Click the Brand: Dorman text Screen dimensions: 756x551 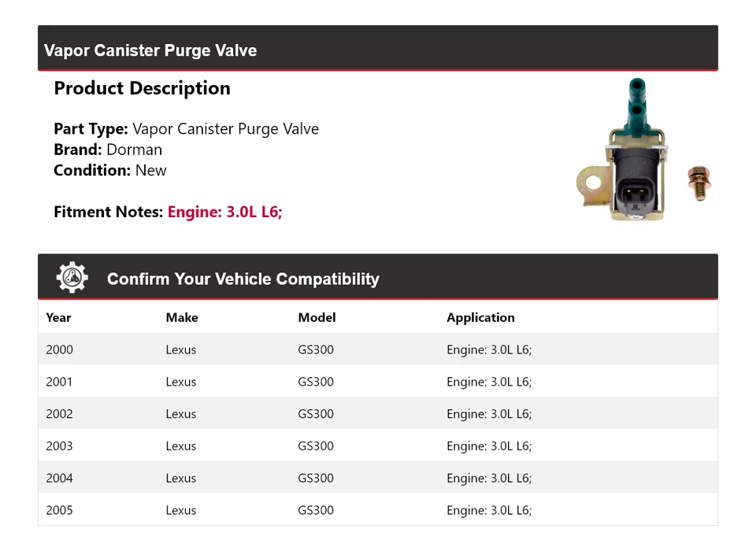[x=108, y=150]
